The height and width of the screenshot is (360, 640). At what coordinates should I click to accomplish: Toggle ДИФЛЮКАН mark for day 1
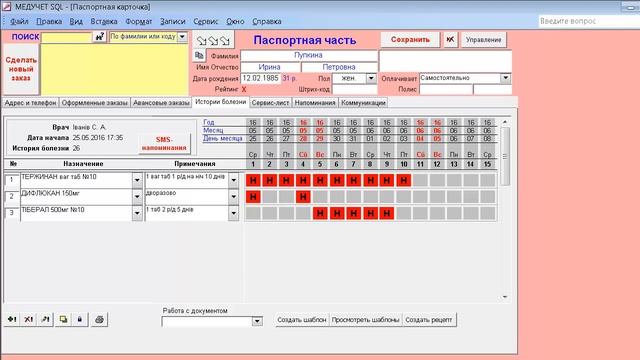pos(253,197)
